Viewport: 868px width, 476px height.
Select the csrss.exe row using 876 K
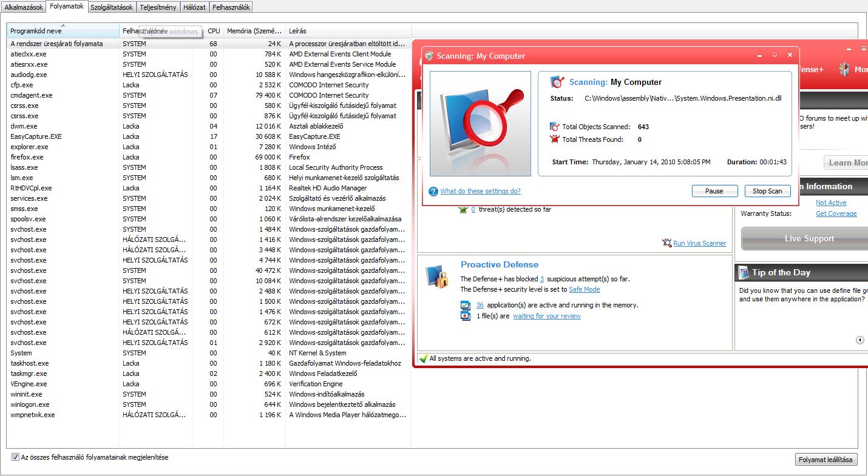tap(209, 116)
